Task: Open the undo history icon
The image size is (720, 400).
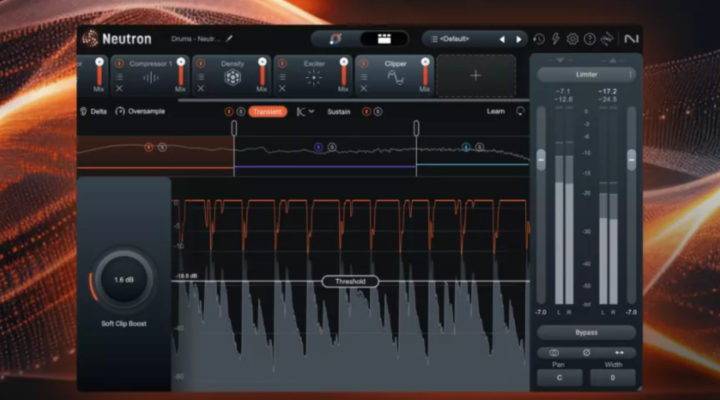Action: pyautogui.click(x=539, y=39)
